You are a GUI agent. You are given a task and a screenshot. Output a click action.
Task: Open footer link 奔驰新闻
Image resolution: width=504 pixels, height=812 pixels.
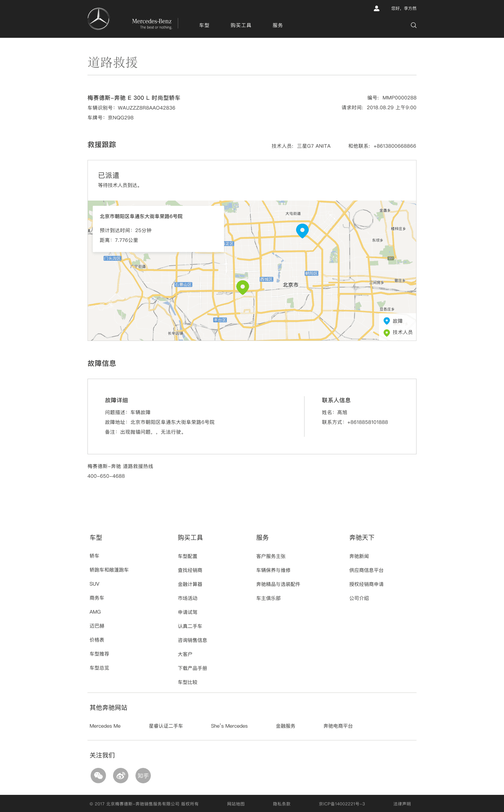point(359,556)
